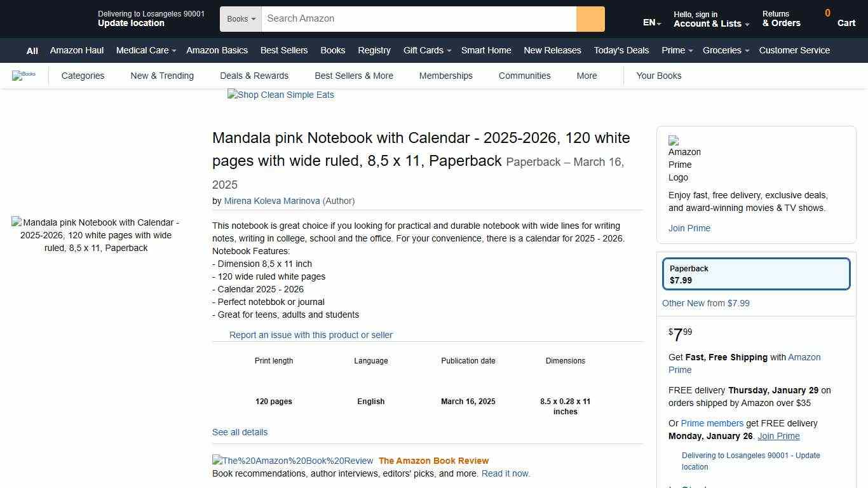Click the Search Amazon input field
This screenshot has width=868, height=488.
click(418, 19)
